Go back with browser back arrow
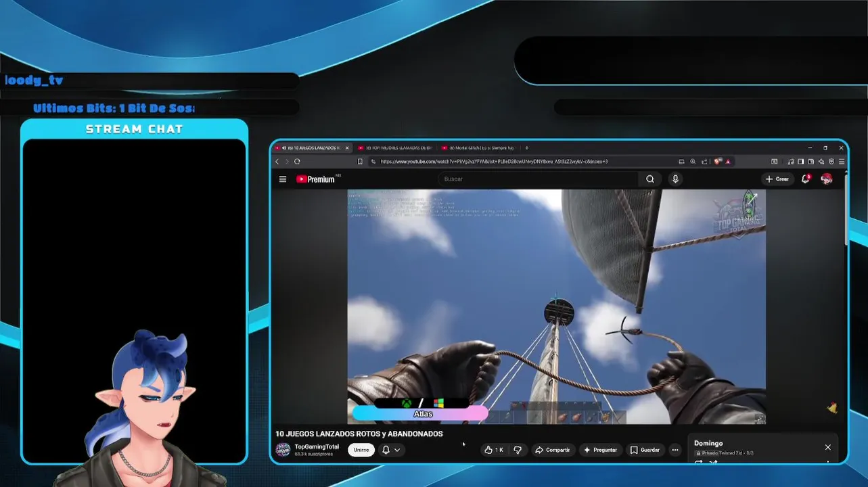Screen dimensions: 868x487 [277, 162]
